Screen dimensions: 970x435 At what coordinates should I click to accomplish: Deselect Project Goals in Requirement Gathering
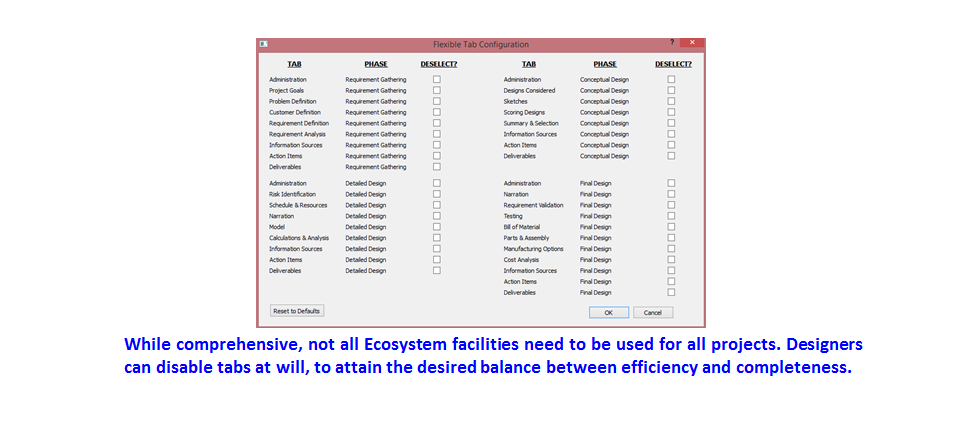tap(437, 90)
